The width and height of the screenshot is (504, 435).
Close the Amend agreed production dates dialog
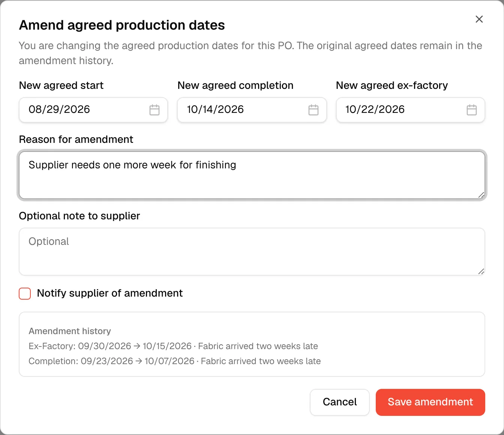click(479, 19)
